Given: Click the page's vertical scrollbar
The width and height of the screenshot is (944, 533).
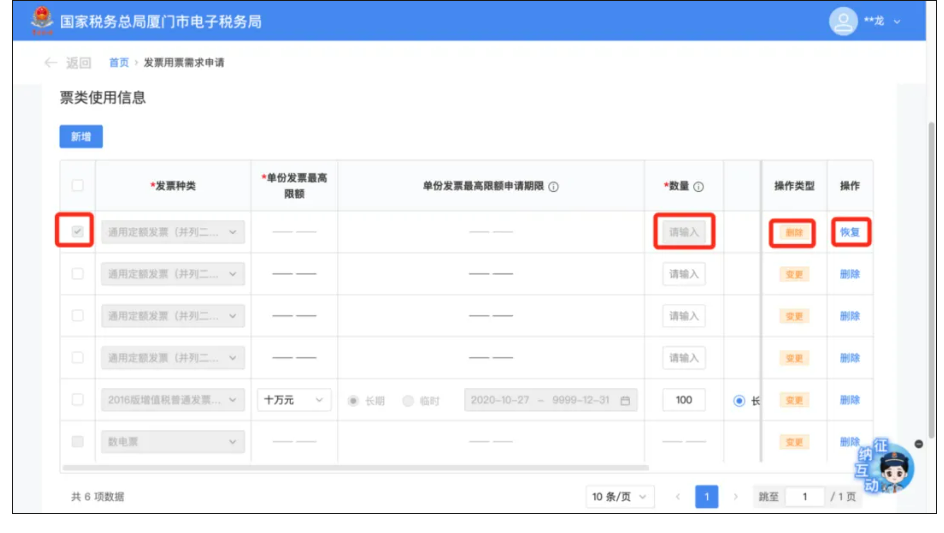Looking at the screenshot, I should click(931, 280).
